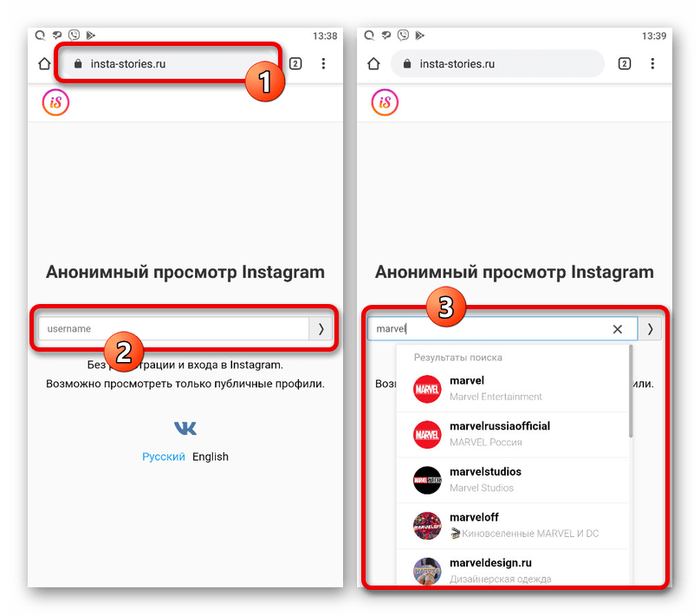Click the search results scrollbar

click(x=631, y=392)
